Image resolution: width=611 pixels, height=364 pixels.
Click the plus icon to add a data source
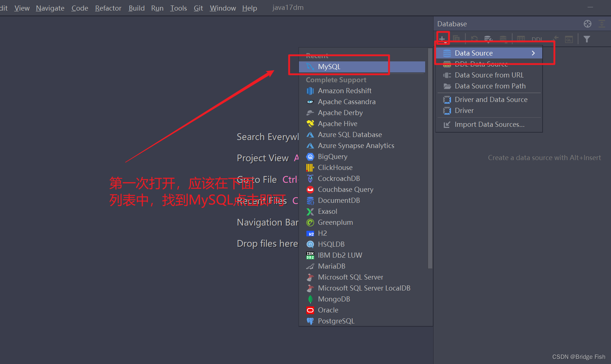[x=443, y=38]
